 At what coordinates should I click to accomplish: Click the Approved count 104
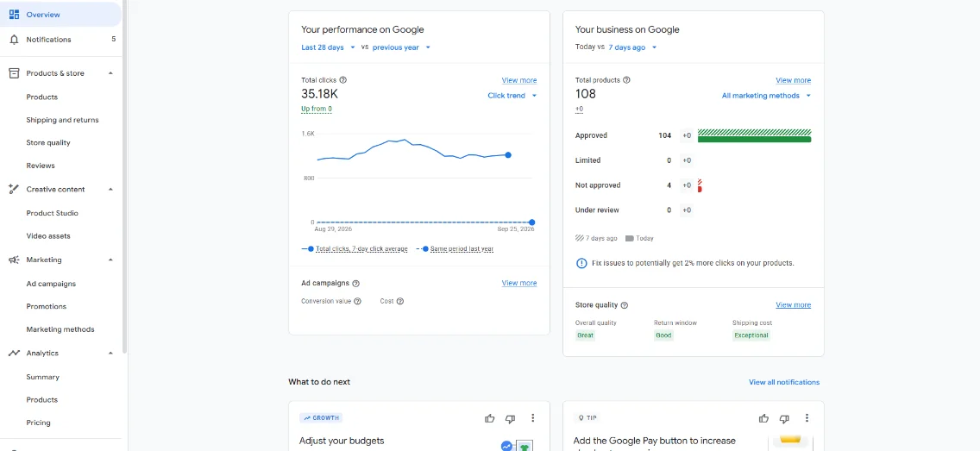664,135
